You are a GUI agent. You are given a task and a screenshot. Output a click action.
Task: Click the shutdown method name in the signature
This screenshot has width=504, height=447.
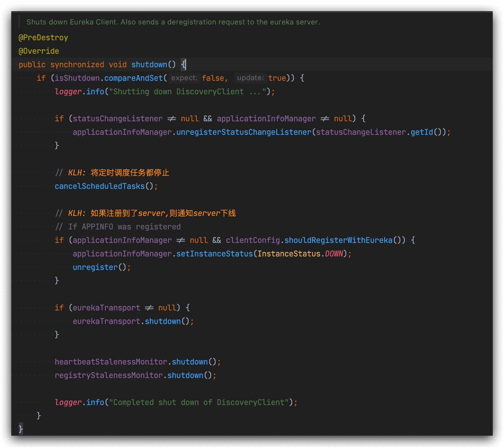tap(149, 64)
